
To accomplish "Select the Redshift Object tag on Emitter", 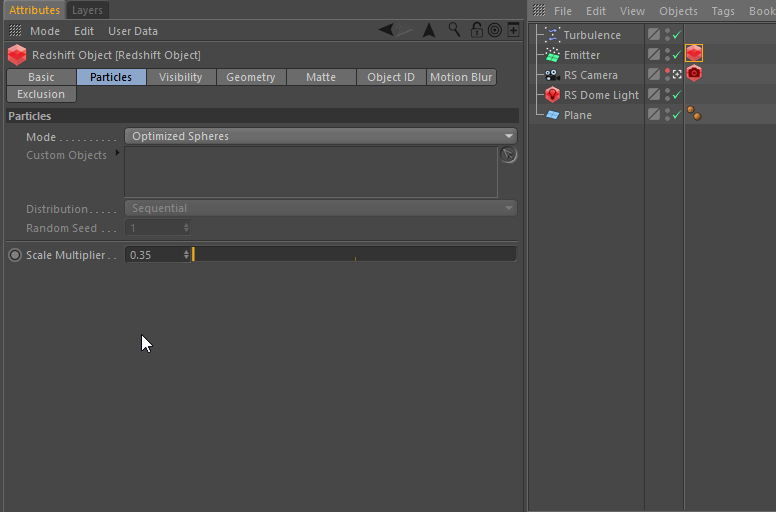I will [x=694, y=53].
